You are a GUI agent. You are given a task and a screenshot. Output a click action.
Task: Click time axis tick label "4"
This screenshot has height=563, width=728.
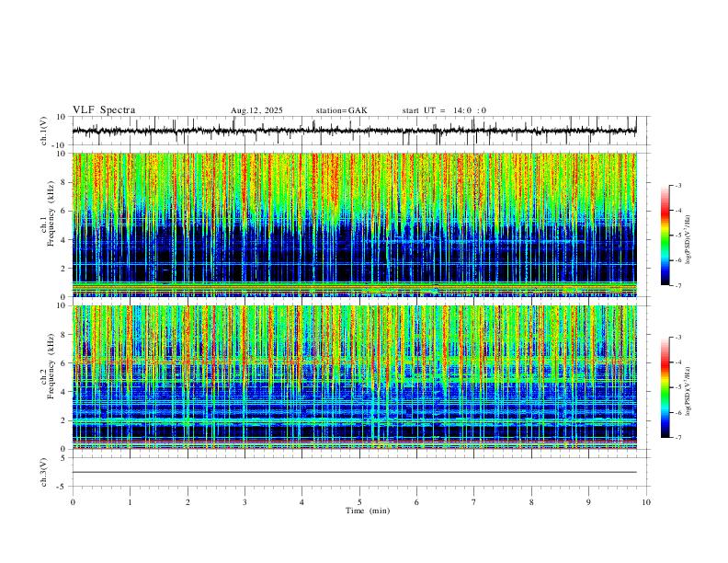(301, 502)
